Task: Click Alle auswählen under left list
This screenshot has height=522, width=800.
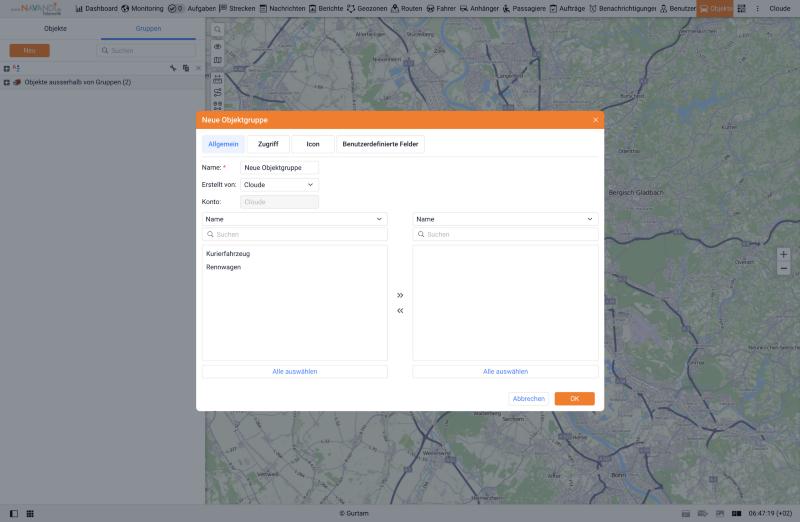Action: 294,371
